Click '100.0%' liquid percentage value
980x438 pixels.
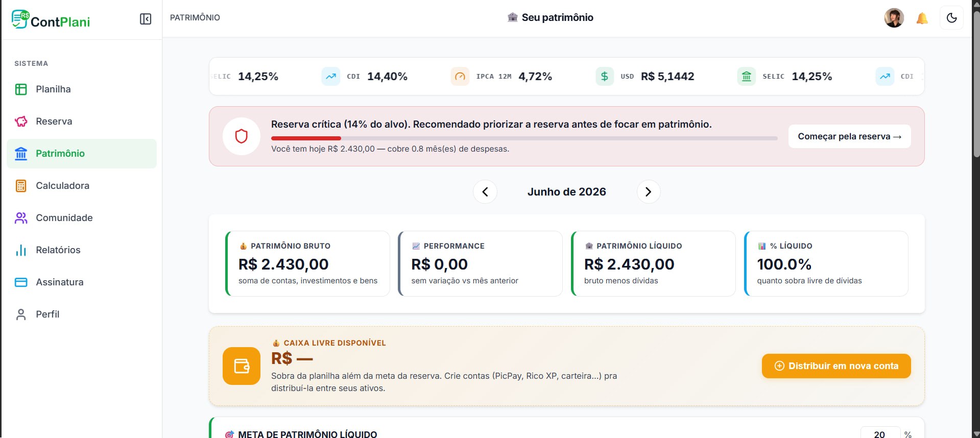pyautogui.click(x=784, y=264)
